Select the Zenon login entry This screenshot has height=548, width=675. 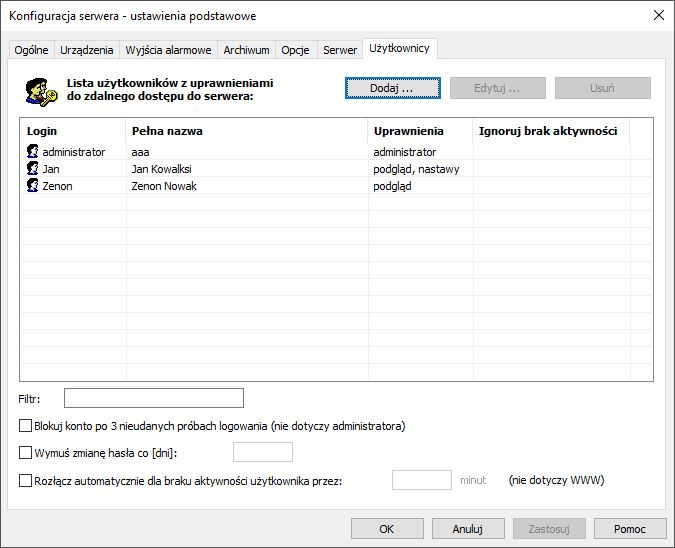pyautogui.click(x=57, y=186)
